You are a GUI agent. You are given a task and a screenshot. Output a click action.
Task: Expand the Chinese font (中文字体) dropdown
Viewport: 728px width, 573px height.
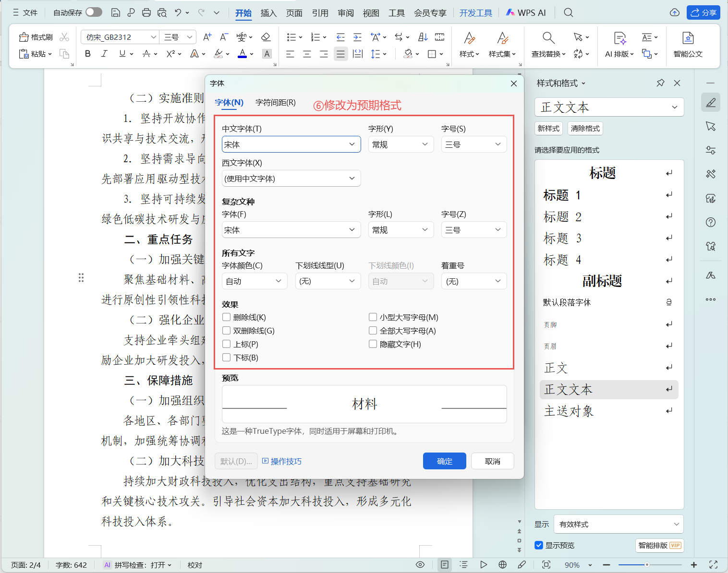[x=352, y=144]
